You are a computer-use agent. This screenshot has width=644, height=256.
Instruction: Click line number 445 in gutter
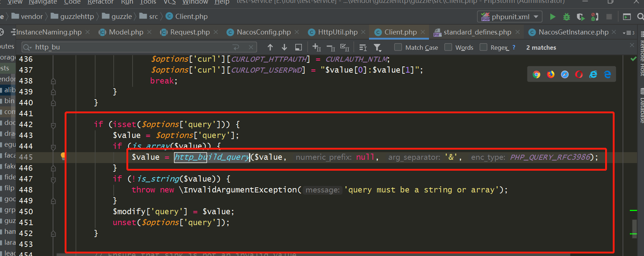[x=26, y=157]
